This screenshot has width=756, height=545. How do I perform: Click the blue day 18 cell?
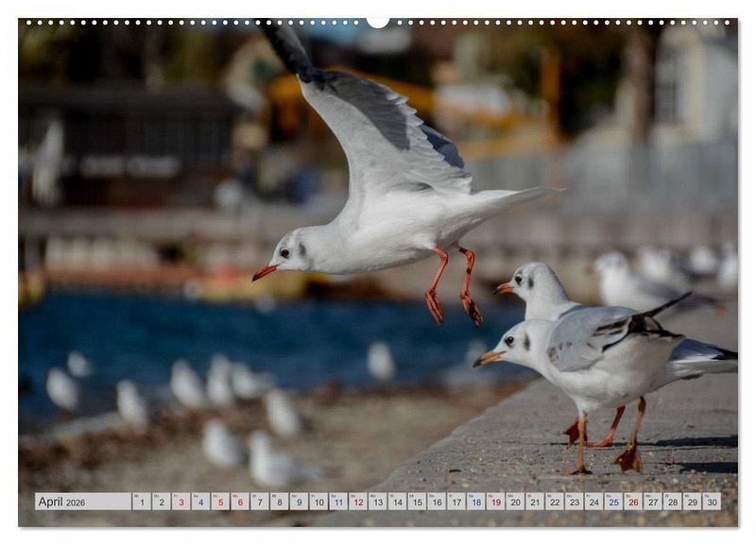click(x=475, y=502)
